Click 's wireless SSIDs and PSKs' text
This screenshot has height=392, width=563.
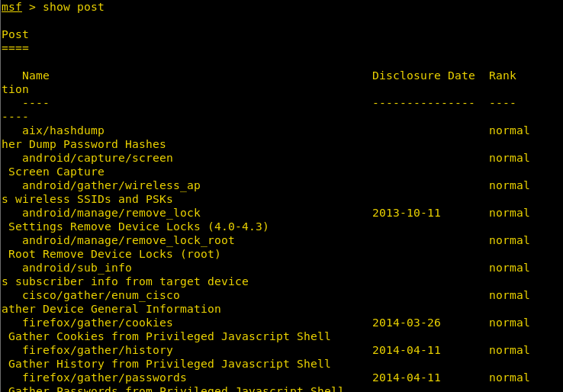coord(87,199)
